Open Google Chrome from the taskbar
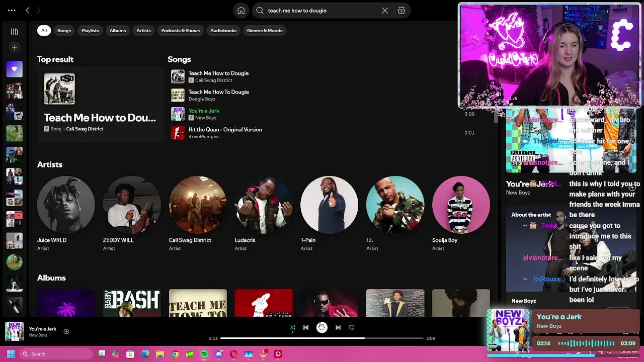Viewport: 644px width, 362px height. 175,354
